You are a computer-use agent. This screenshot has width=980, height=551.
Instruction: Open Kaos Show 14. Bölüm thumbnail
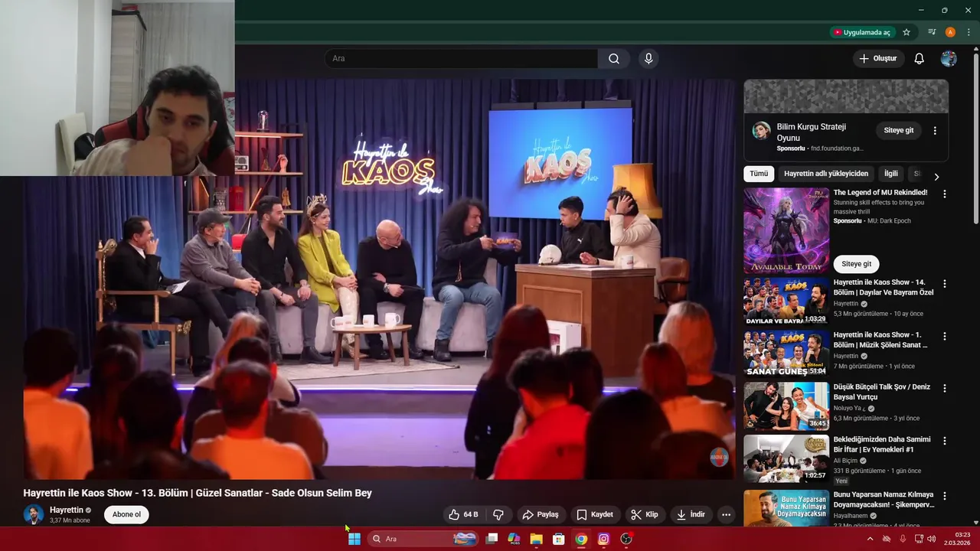(x=786, y=301)
